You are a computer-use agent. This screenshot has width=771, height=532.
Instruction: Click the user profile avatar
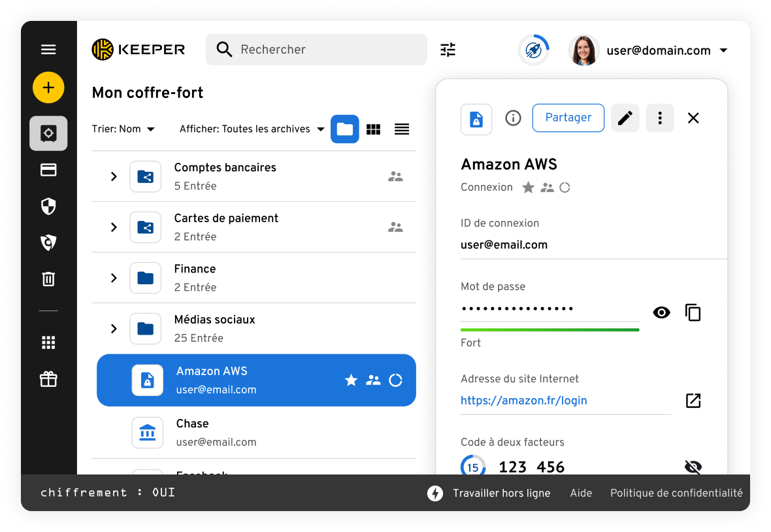point(583,50)
